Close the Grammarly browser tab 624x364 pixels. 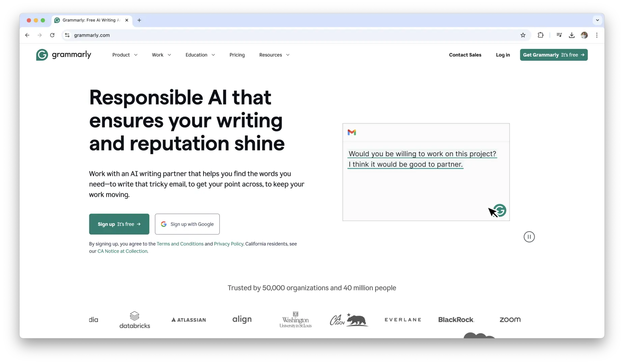coord(127,20)
